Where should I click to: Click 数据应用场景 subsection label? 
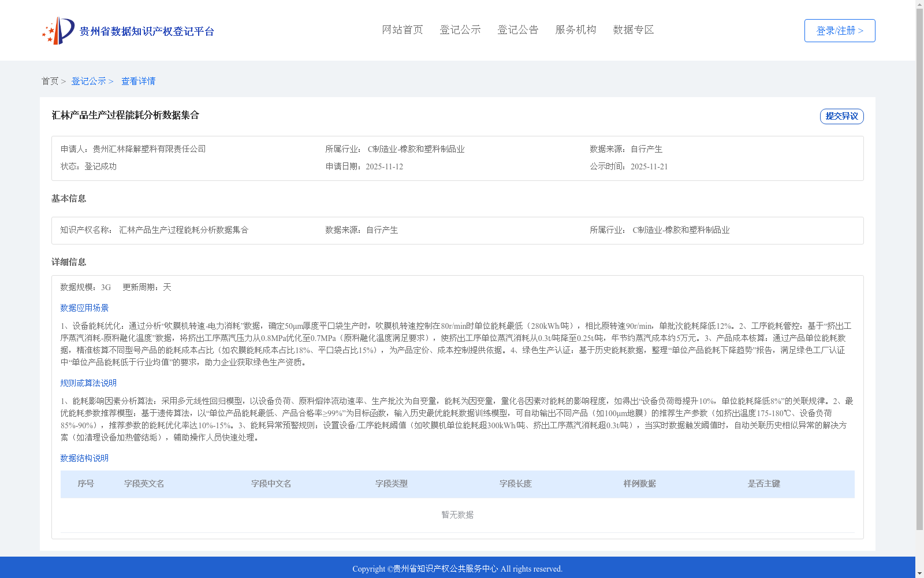pos(84,308)
